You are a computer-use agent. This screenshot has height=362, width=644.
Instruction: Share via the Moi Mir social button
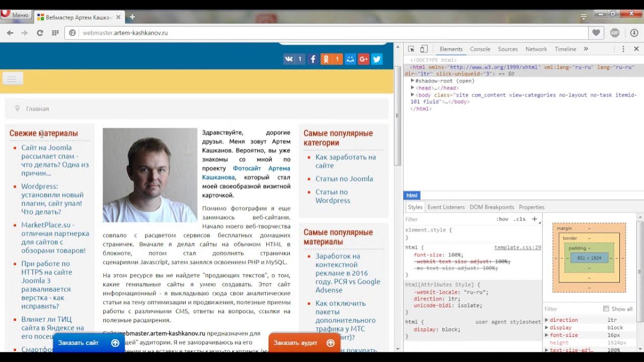pyautogui.click(x=351, y=59)
